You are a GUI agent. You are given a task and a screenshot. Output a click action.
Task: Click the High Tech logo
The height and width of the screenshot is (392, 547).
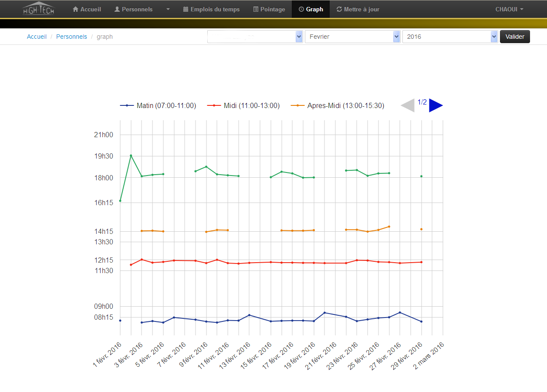pos(38,9)
